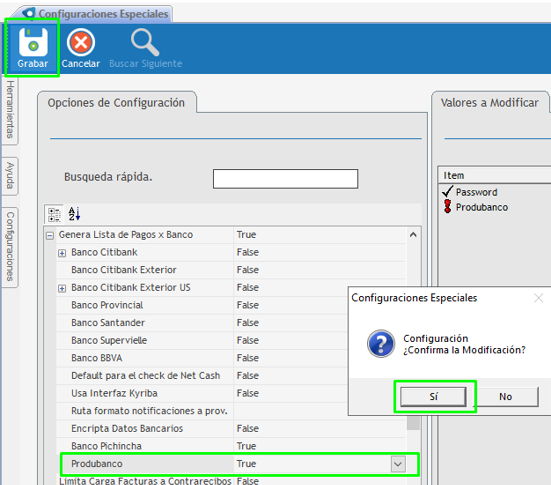Select the Opciones de Configuración tab
The image size is (551, 485).
coord(116,103)
